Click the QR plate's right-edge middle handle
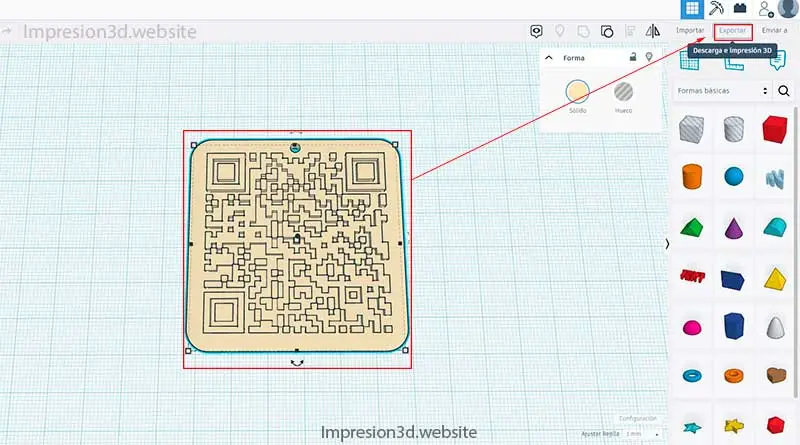The width and height of the screenshot is (800, 445). pos(400,243)
